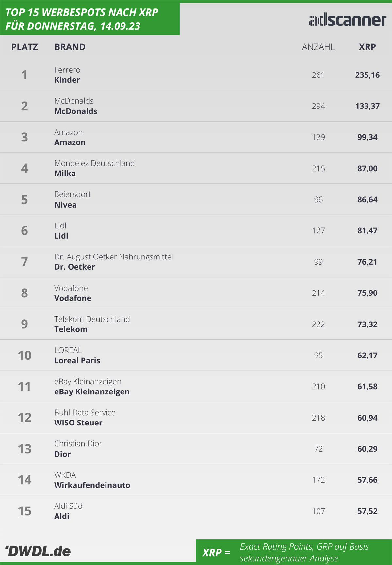Viewport: 392px width, 565px height.
Task: Click the ANZAHL column header
Action: 318,47
